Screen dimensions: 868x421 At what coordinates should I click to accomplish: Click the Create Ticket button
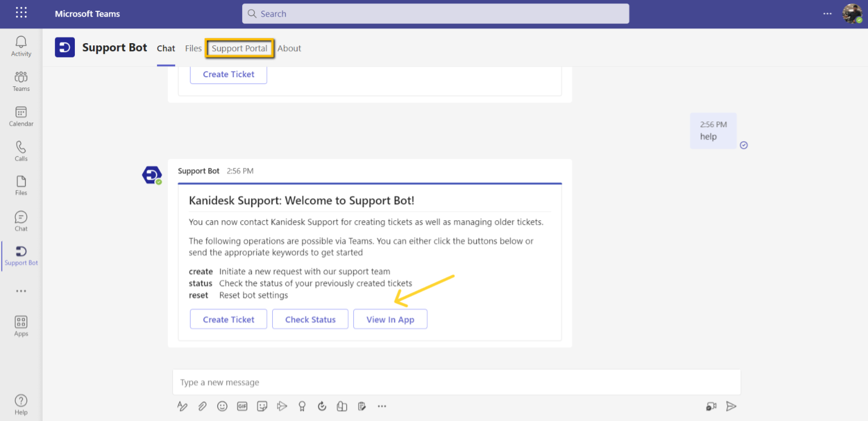click(x=228, y=319)
